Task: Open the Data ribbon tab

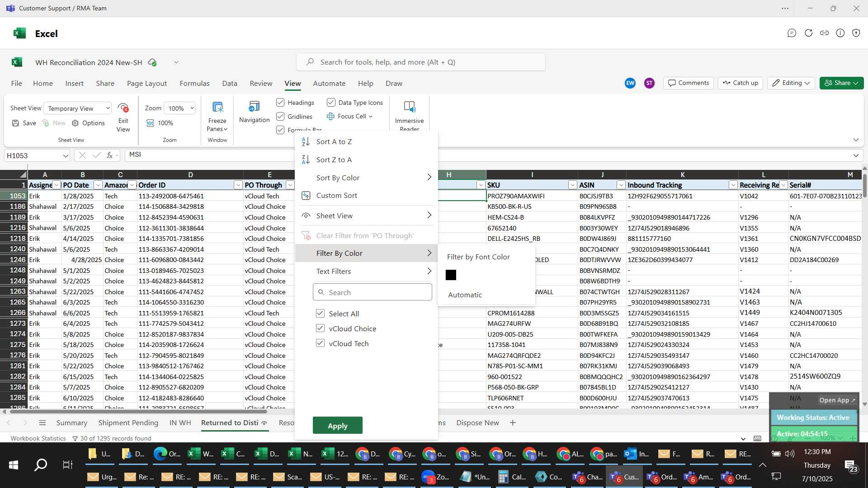Action: 230,83
